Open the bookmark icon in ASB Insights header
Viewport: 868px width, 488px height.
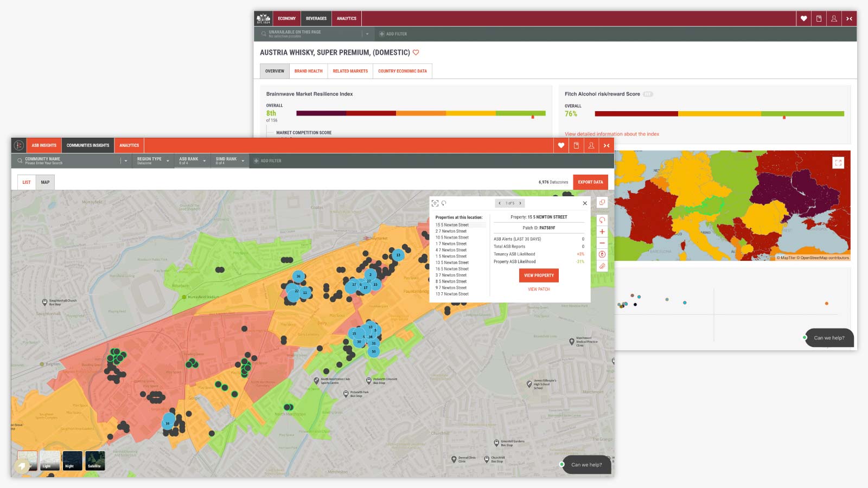click(x=576, y=145)
